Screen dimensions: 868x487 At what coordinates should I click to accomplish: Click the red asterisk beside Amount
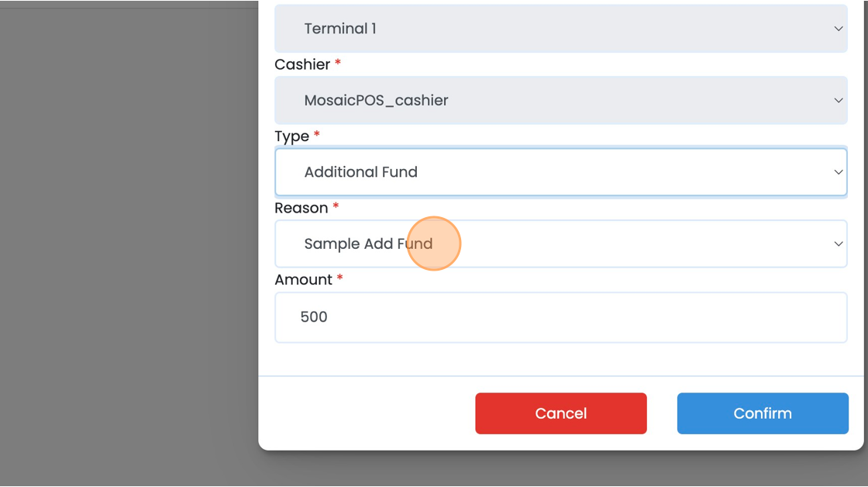(339, 278)
